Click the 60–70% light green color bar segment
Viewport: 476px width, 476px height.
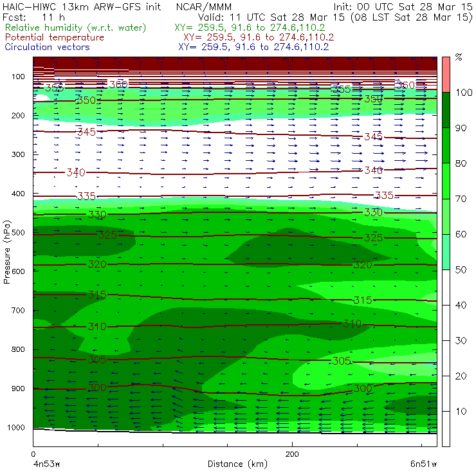point(446,216)
